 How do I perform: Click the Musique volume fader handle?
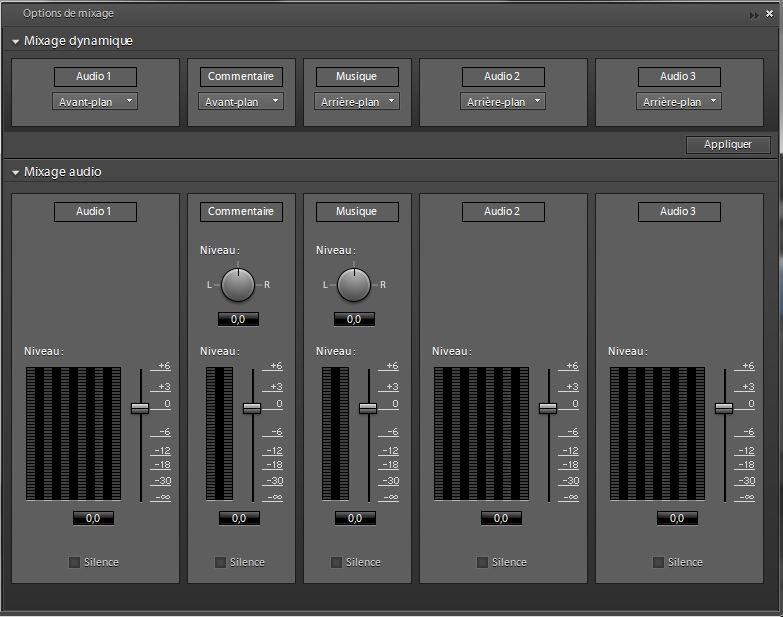(368, 408)
